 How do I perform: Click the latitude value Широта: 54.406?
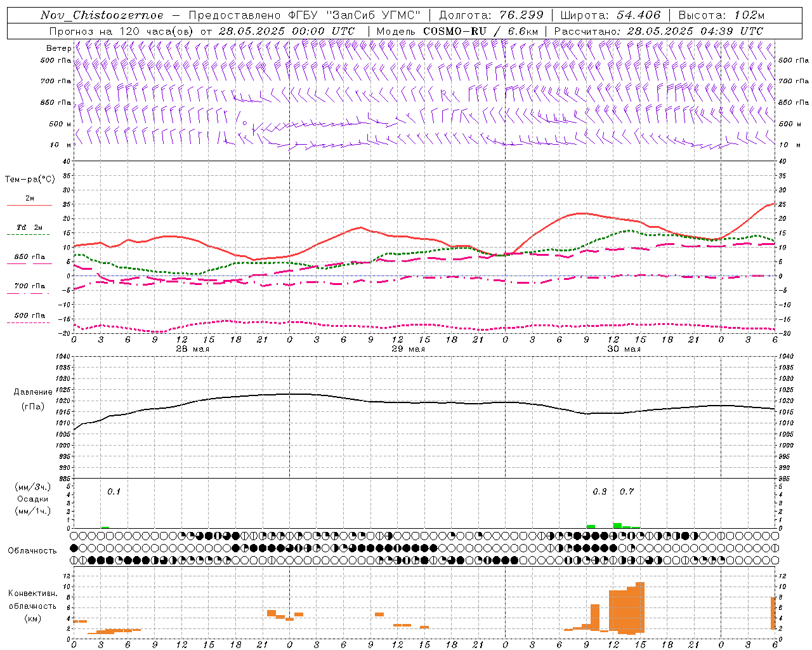coord(610,15)
